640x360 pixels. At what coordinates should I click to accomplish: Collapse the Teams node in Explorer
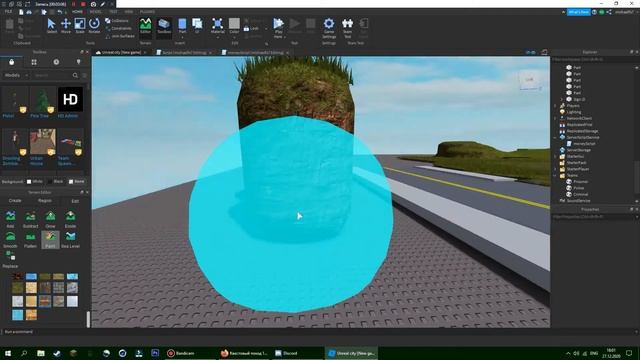click(555, 176)
